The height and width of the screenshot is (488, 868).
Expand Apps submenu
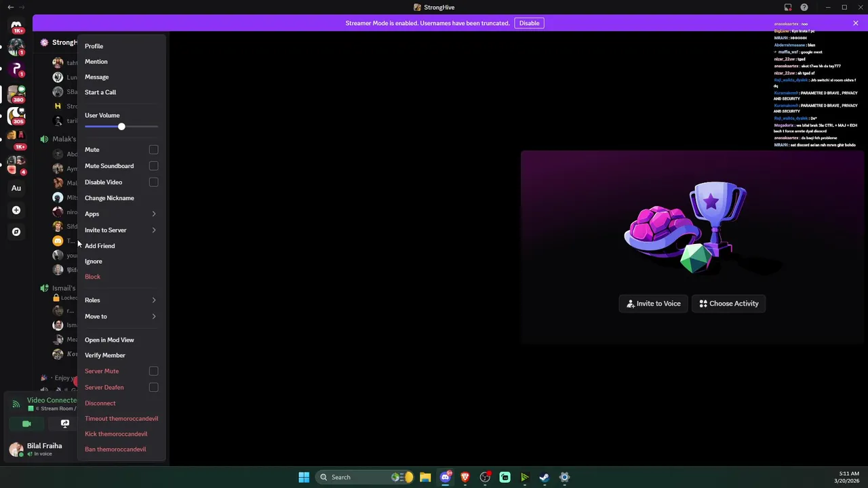[x=121, y=214]
